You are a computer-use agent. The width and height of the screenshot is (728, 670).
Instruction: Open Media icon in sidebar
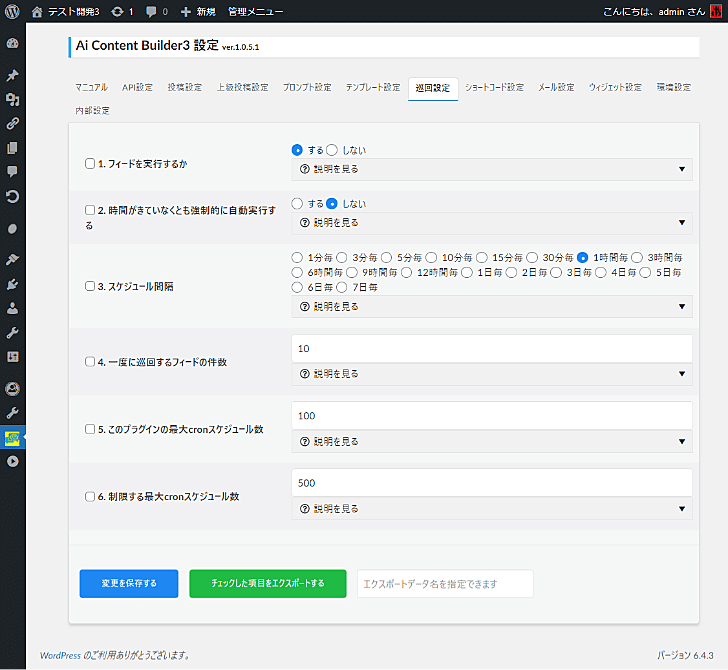click(x=13, y=99)
